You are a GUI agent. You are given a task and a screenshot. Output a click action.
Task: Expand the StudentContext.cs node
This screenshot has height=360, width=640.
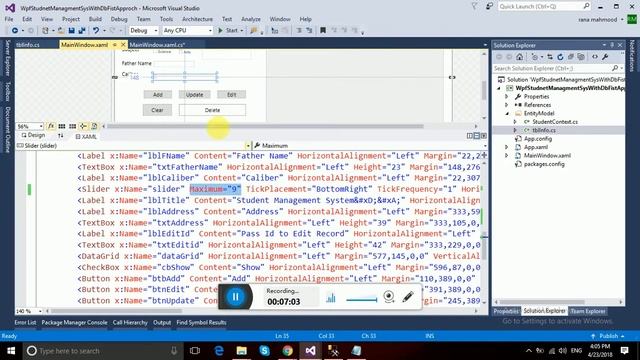[x=515, y=122]
